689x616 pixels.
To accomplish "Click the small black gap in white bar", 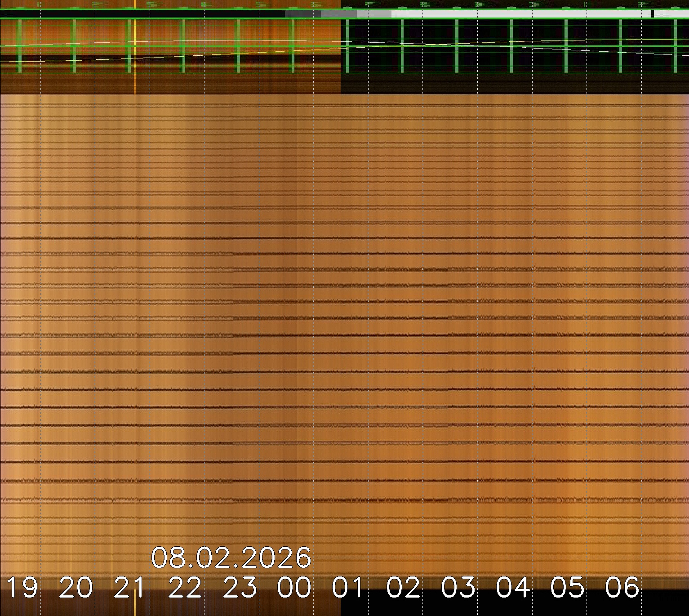I will point(652,14).
